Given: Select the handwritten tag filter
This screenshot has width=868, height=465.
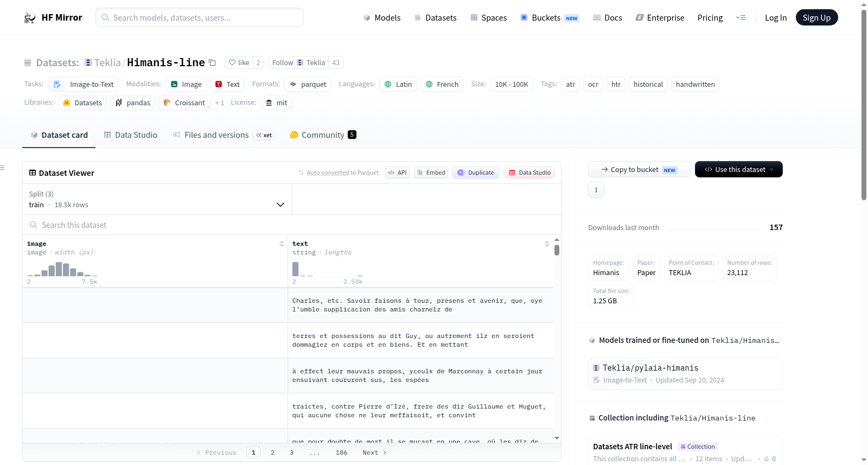Looking at the screenshot, I should [x=695, y=84].
